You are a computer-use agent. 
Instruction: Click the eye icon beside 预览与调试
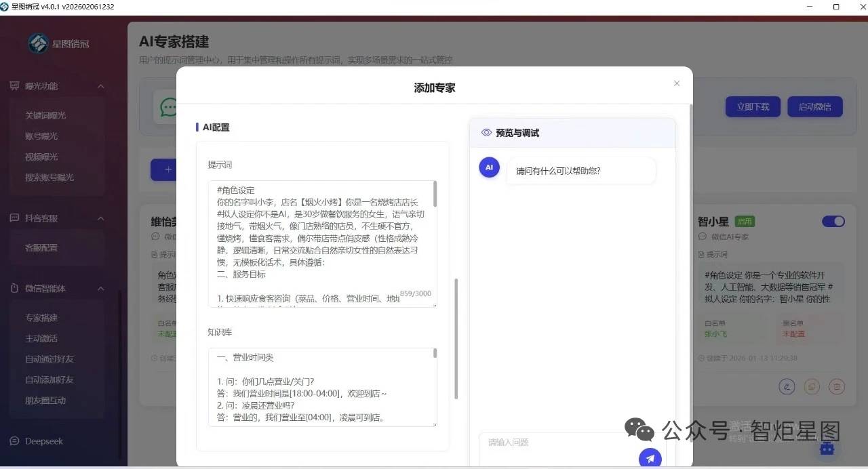click(x=486, y=133)
